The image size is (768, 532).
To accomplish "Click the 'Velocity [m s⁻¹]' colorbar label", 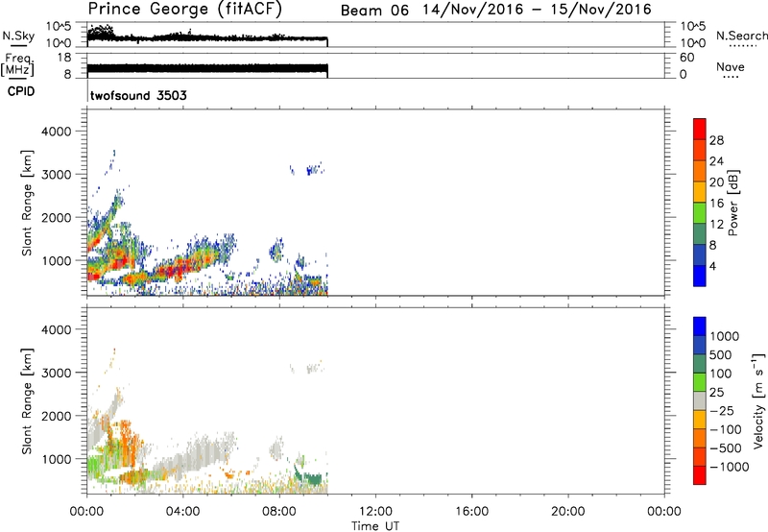I will point(758,400).
